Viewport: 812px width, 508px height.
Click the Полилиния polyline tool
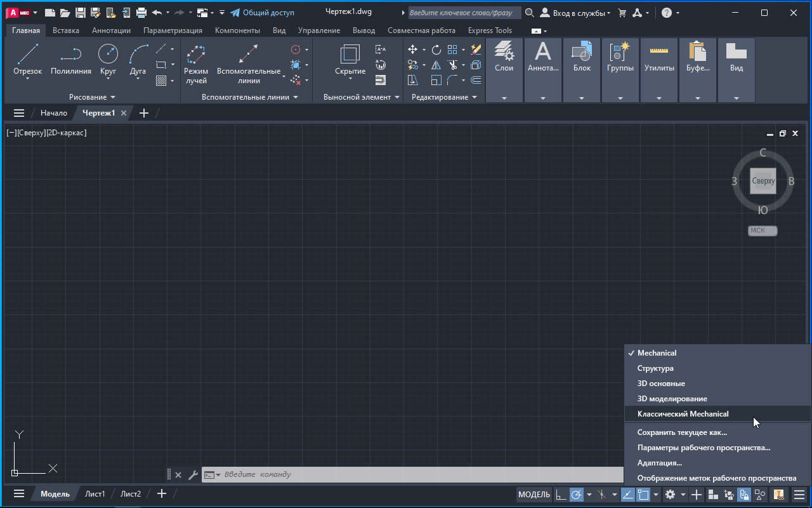point(71,60)
